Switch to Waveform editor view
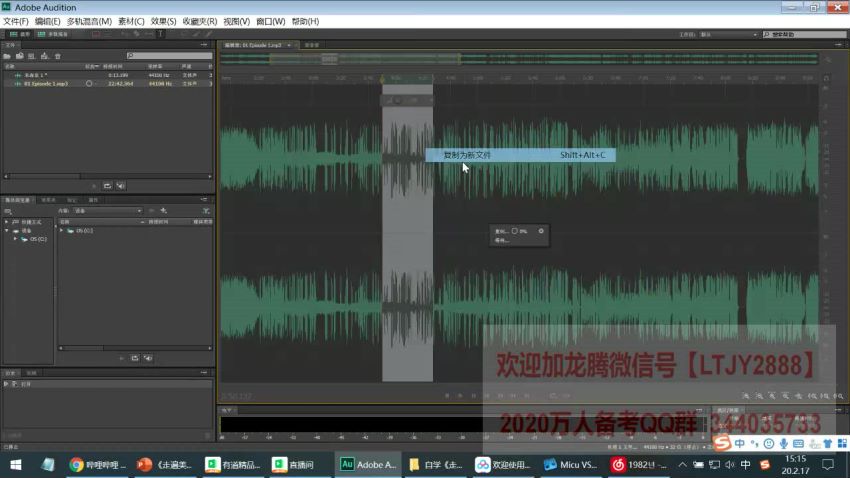The height and width of the screenshot is (478, 850). click(20, 34)
